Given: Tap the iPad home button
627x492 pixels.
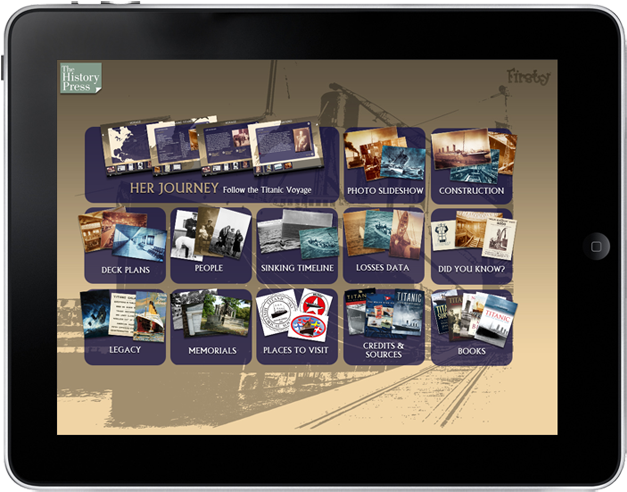Looking at the screenshot, I should point(596,246).
